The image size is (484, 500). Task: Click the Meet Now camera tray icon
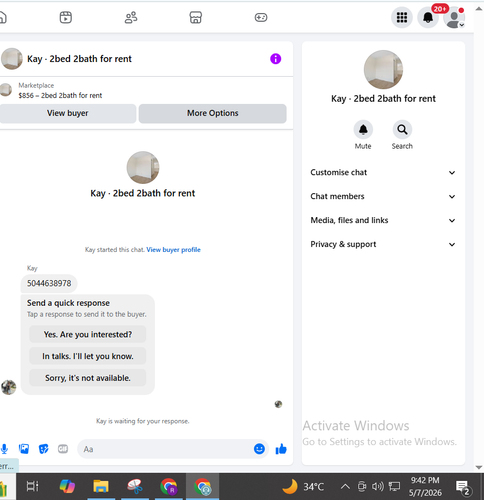(x=362, y=487)
